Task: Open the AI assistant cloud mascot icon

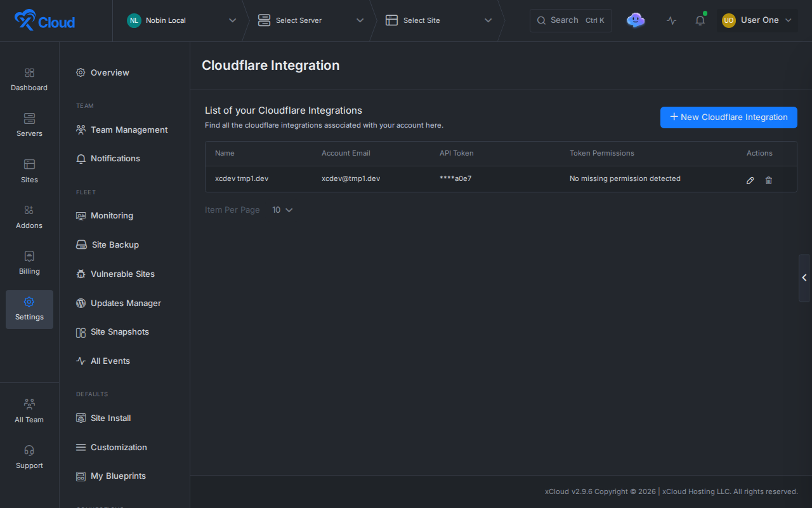Action: (636, 20)
